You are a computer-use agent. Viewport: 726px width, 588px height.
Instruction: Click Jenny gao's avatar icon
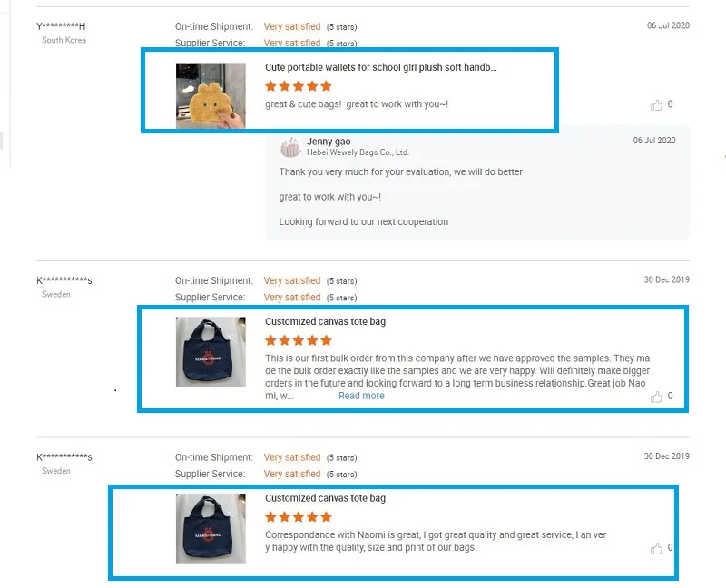click(290, 147)
